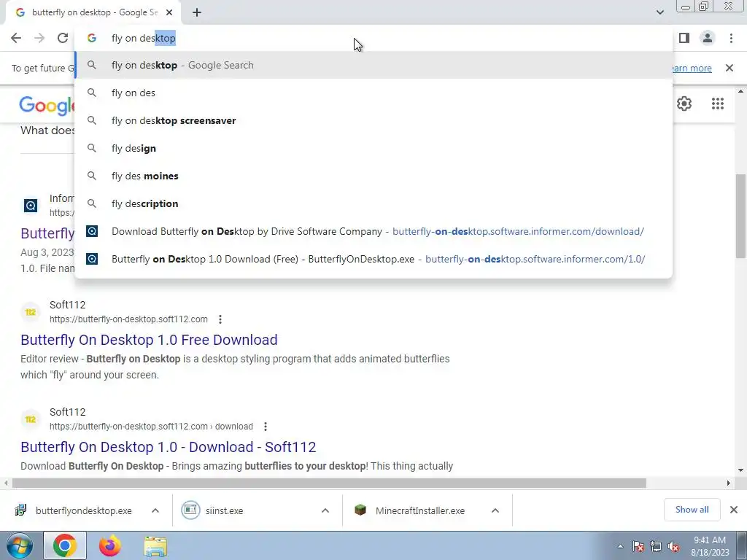Screen dimensions: 747x560
Task: Close the downloads bar
Action: point(734,510)
